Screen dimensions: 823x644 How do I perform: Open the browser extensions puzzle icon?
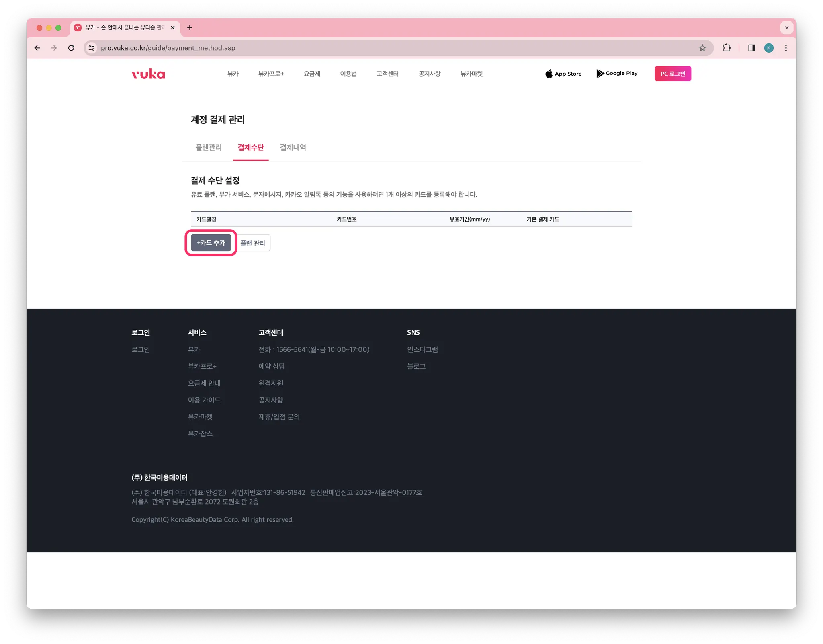click(x=726, y=48)
